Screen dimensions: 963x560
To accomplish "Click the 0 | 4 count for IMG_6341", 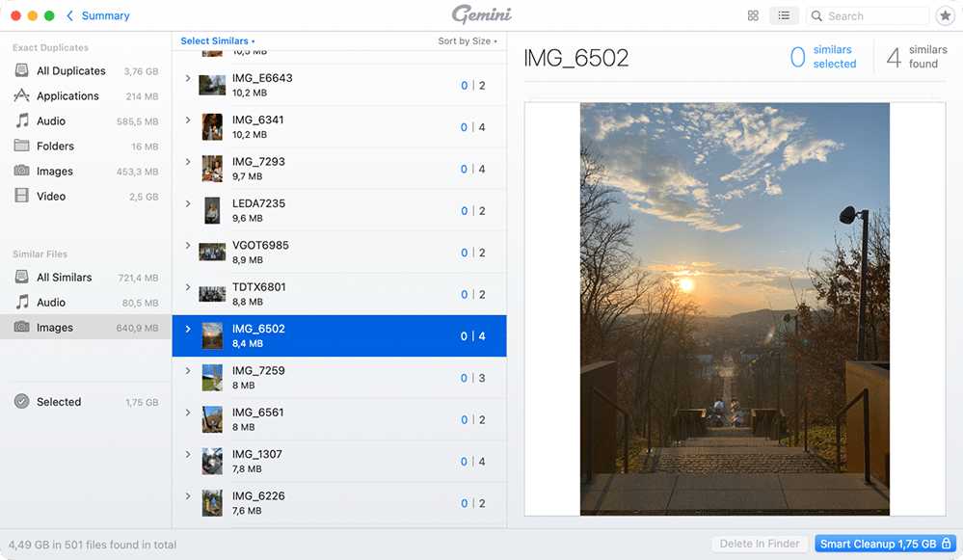I will (x=473, y=127).
